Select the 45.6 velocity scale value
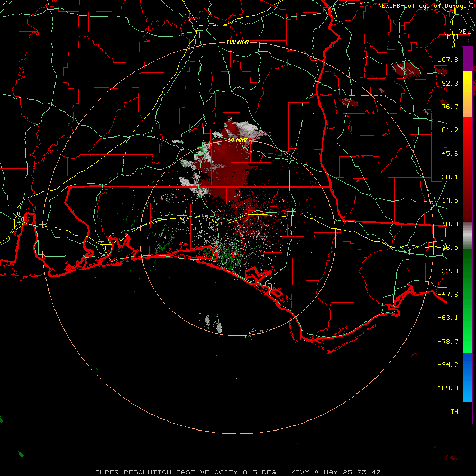Image resolution: width=476 pixels, height=476 pixels. point(450,153)
